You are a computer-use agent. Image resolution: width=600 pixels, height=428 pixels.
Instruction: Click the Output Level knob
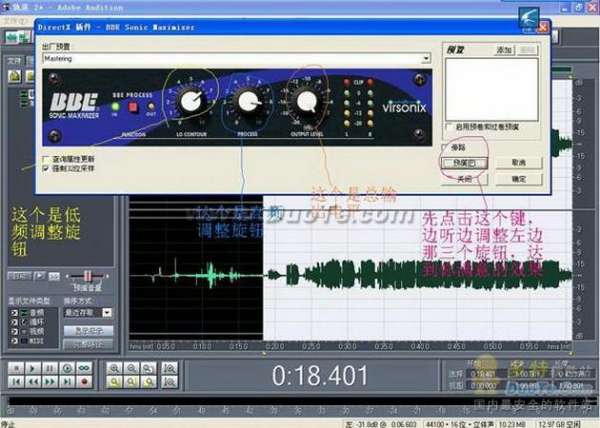(x=307, y=101)
